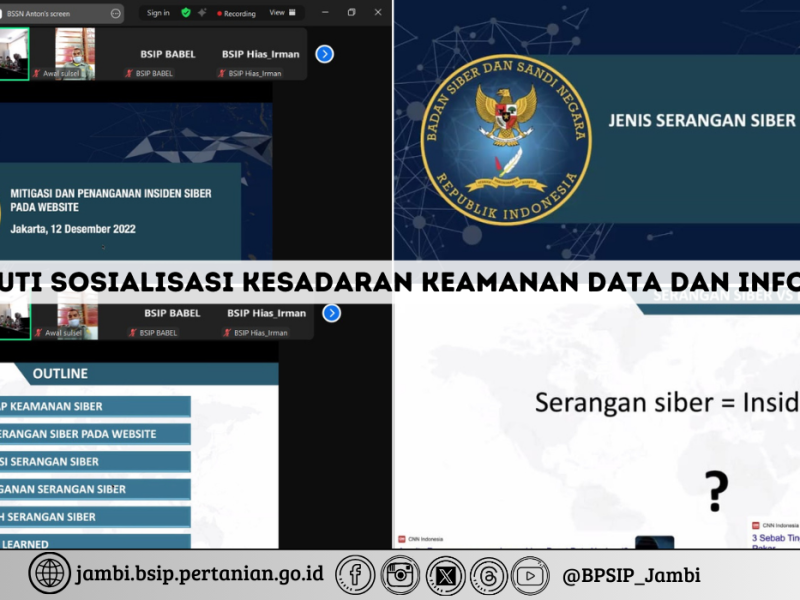Screen dimensions: 800x600
Task: Click the outline item 'GANAN SERANGAN SIBER'
Action: 95,489
